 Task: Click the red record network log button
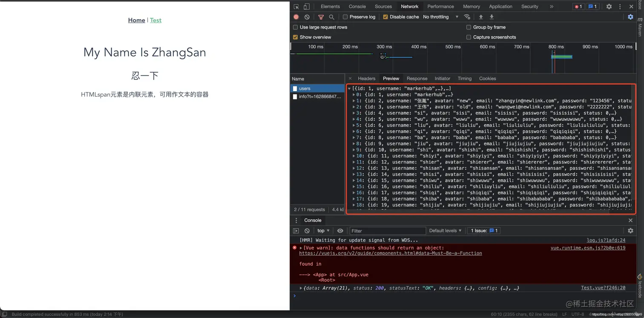point(296,17)
